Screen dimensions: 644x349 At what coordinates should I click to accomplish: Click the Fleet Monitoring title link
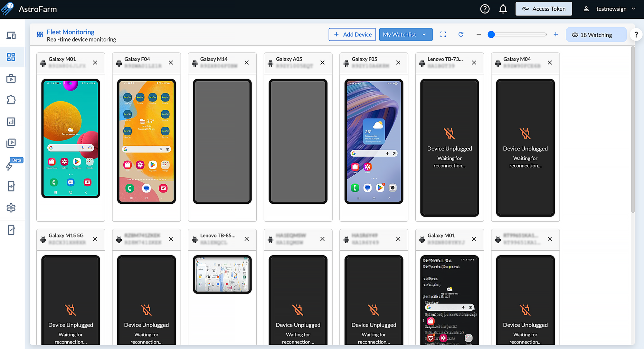71,32
